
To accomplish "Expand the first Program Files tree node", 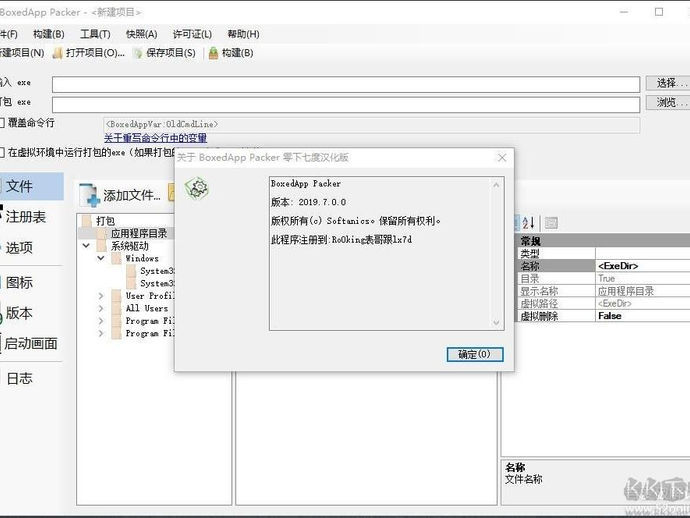I will 101,321.
